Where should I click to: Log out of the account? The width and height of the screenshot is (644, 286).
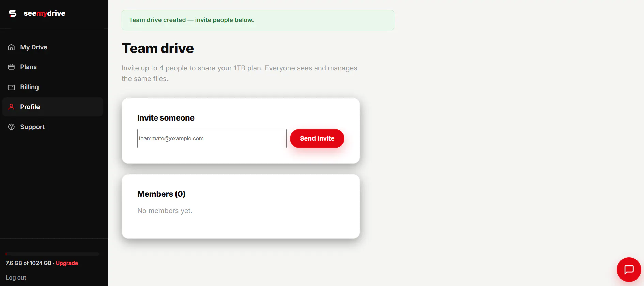click(16, 277)
